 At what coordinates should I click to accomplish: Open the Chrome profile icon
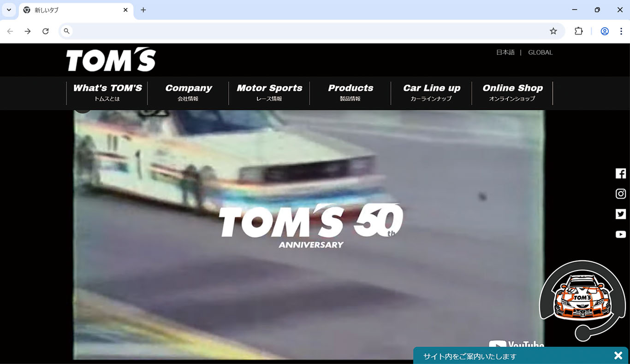605,31
